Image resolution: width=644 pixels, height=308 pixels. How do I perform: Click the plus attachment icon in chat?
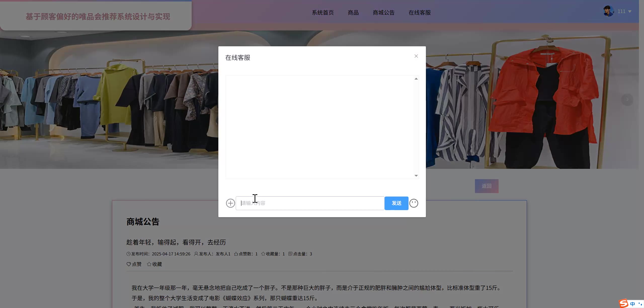click(x=230, y=203)
